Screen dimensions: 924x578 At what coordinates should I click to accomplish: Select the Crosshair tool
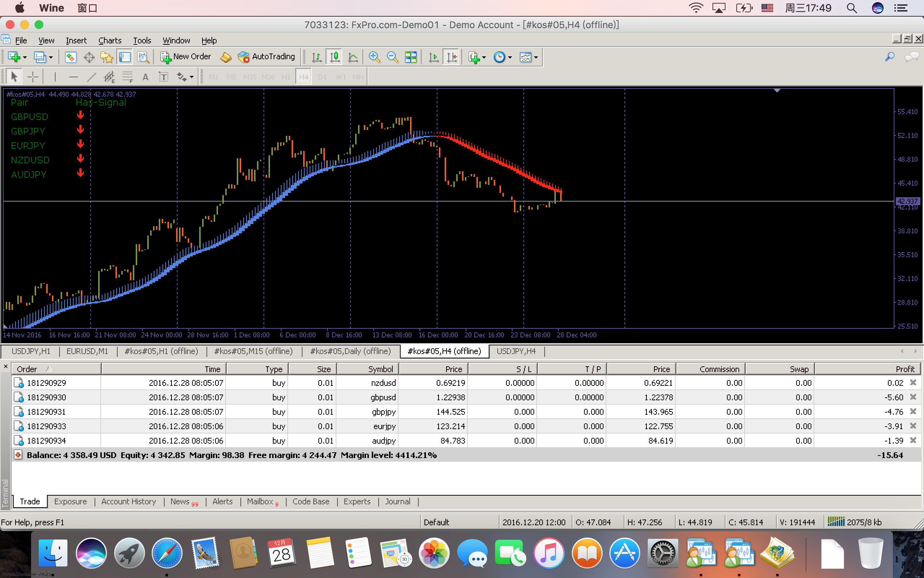pos(33,77)
